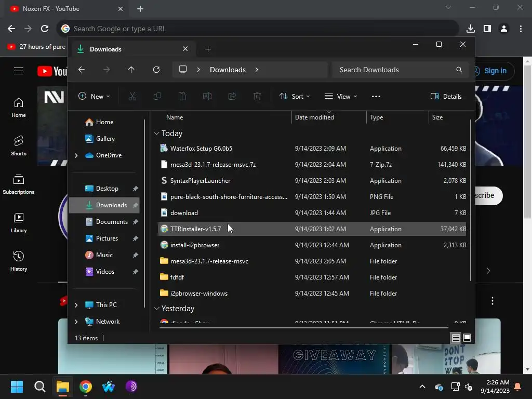Click the 27 hours of pure bookmark
Viewport: 532px width, 399px height.
37,47
